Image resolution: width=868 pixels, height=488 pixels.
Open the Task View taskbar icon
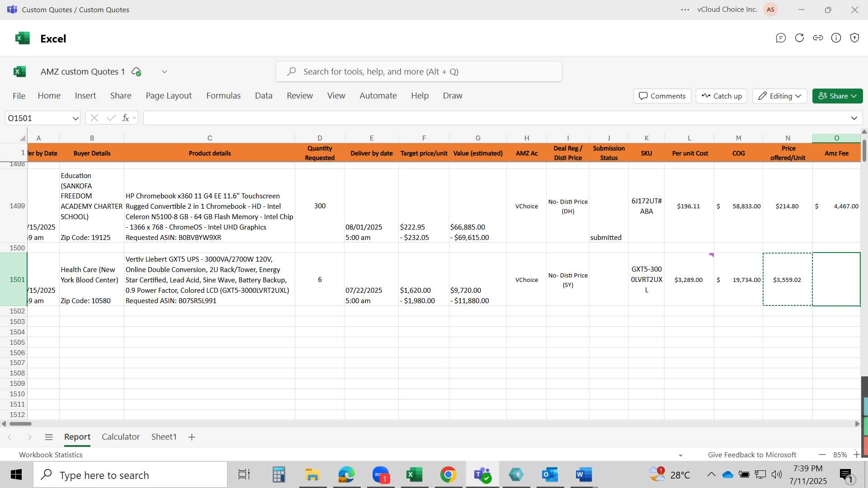tap(244, 474)
